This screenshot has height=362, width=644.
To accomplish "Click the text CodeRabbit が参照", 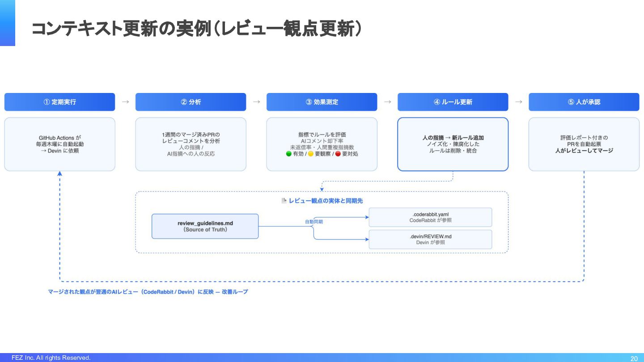I will pyautogui.click(x=430, y=220).
